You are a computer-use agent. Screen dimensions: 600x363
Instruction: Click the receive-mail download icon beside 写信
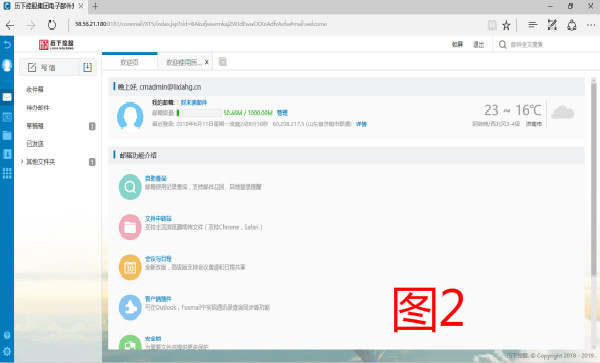point(87,67)
